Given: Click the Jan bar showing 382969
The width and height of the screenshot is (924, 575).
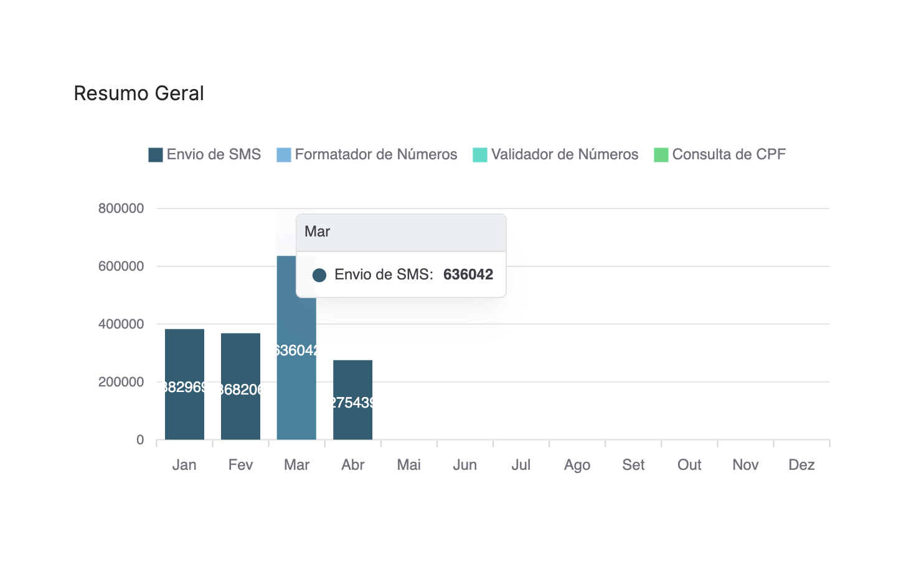Looking at the screenshot, I should 184,383.
